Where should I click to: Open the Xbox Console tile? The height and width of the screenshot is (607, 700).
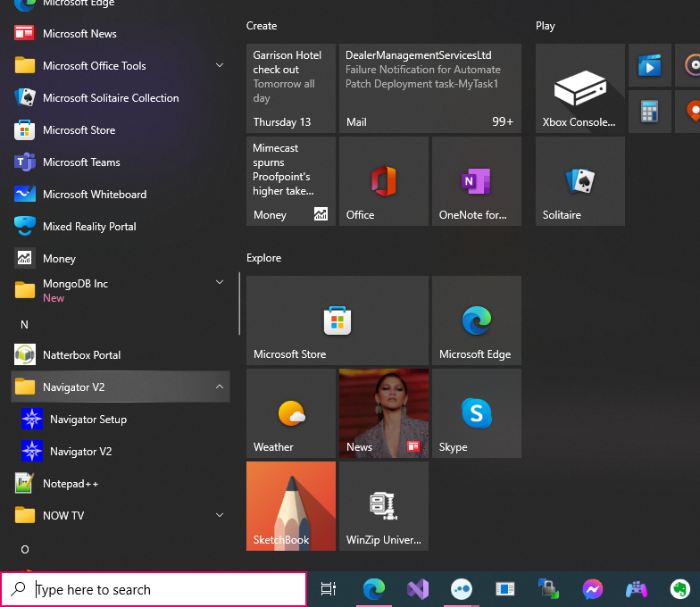pos(580,87)
